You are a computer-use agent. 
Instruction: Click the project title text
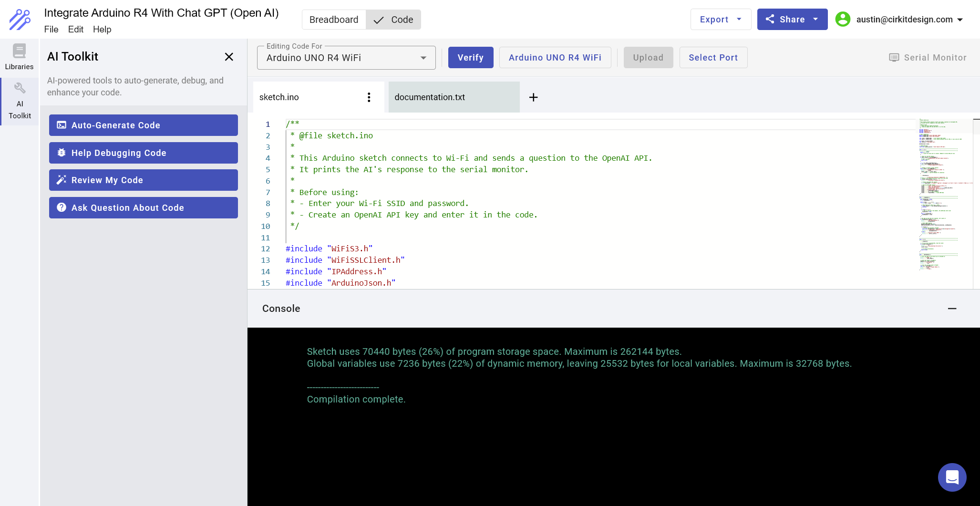(x=162, y=13)
